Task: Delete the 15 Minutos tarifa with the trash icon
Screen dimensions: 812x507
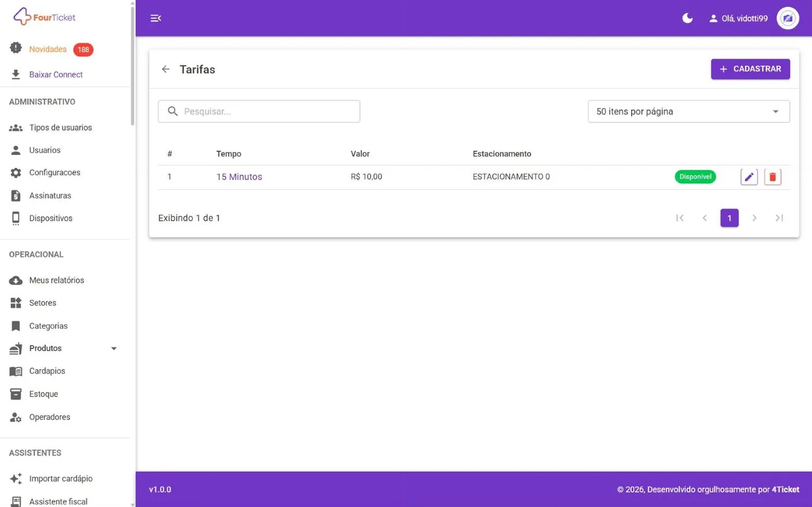Action: (x=773, y=177)
